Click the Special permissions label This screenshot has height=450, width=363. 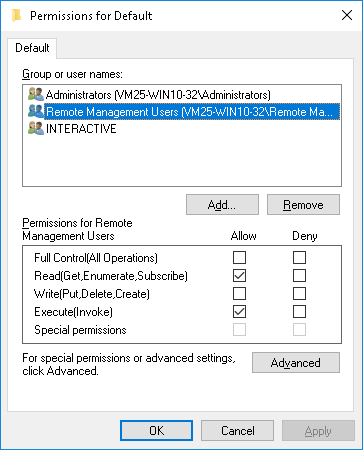[x=80, y=330]
